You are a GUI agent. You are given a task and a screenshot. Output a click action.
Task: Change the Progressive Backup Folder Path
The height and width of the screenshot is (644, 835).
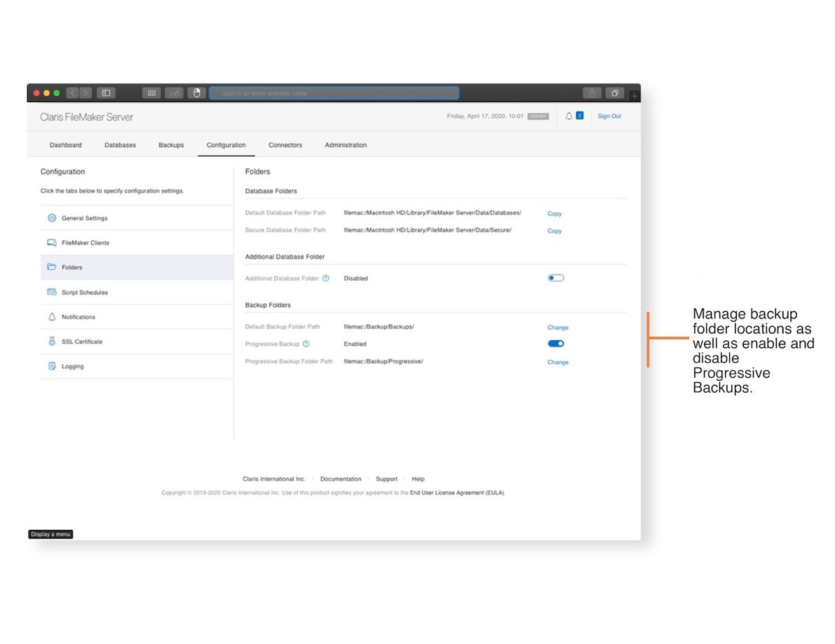pos(558,362)
